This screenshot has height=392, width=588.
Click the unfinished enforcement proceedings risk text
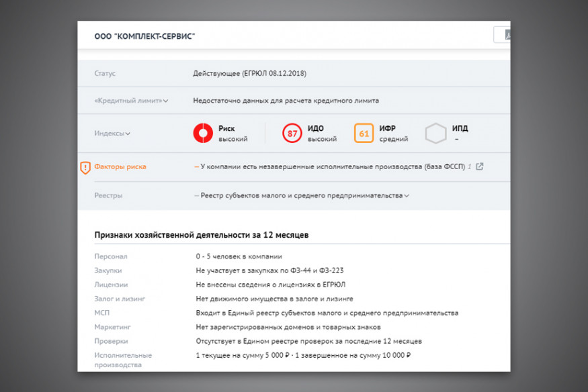(333, 166)
